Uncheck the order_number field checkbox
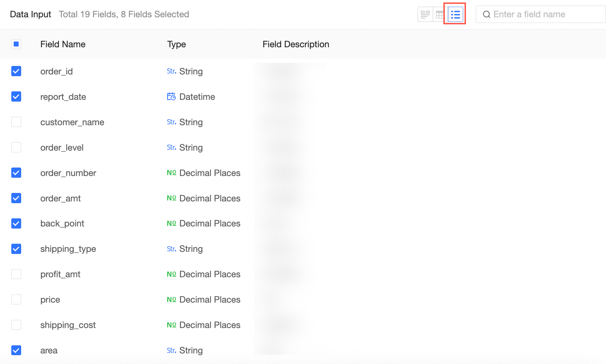606x364 pixels. pos(16,173)
